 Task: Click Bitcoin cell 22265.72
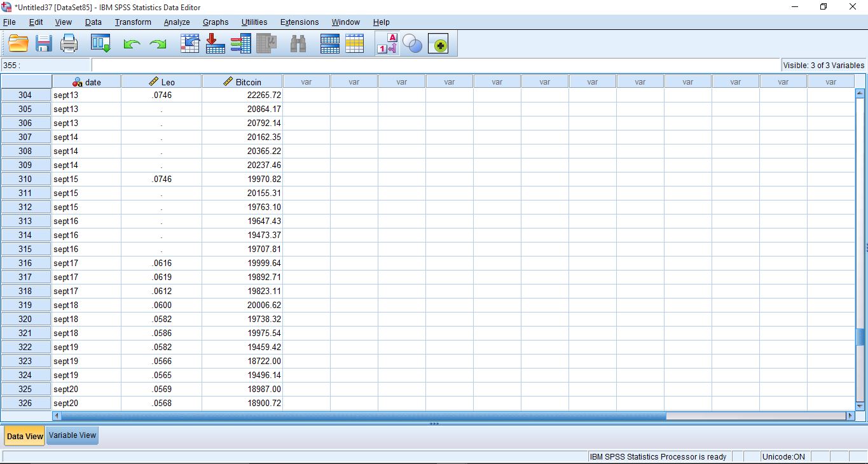(242, 95)
